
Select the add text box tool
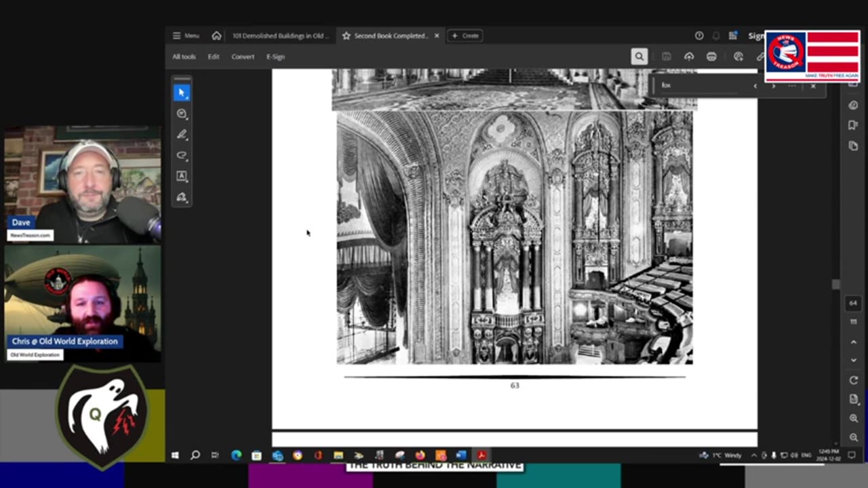pos(181,176)
